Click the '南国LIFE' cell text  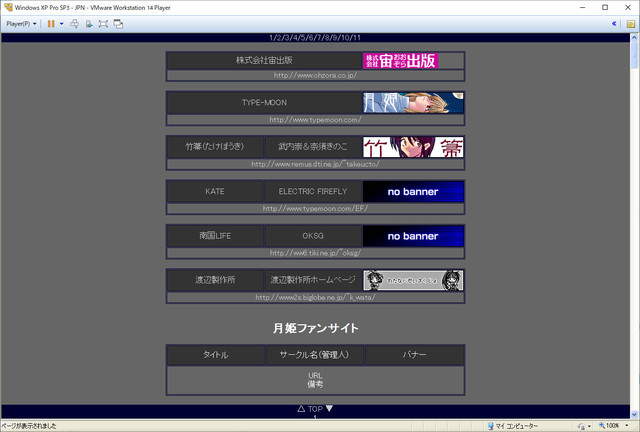pyautogui.click(x=215, y=236)
